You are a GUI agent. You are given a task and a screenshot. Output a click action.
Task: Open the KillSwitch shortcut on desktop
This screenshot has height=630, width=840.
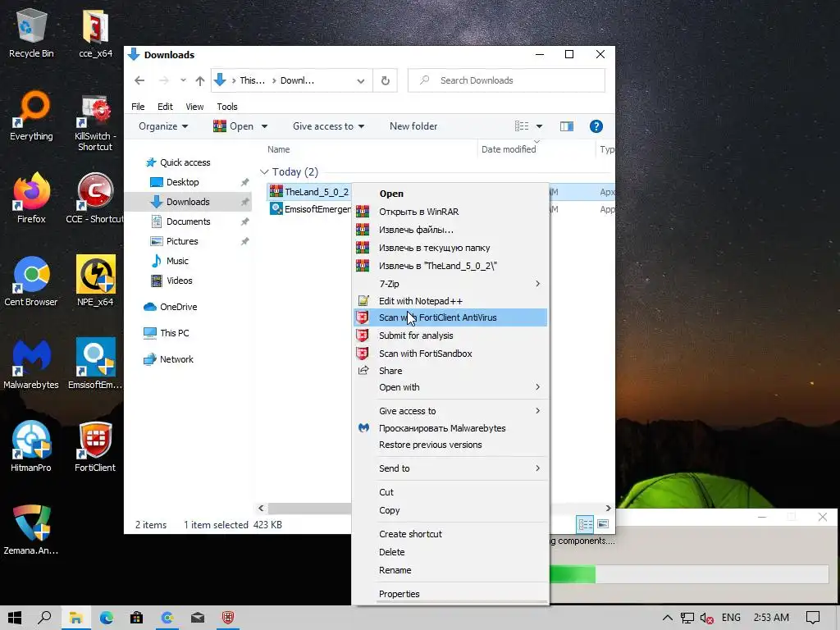(x=95, y=122)
